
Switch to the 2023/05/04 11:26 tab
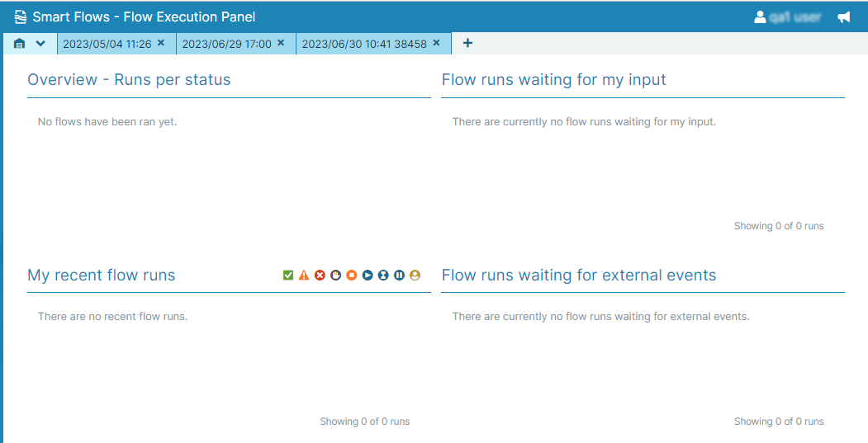106,44
